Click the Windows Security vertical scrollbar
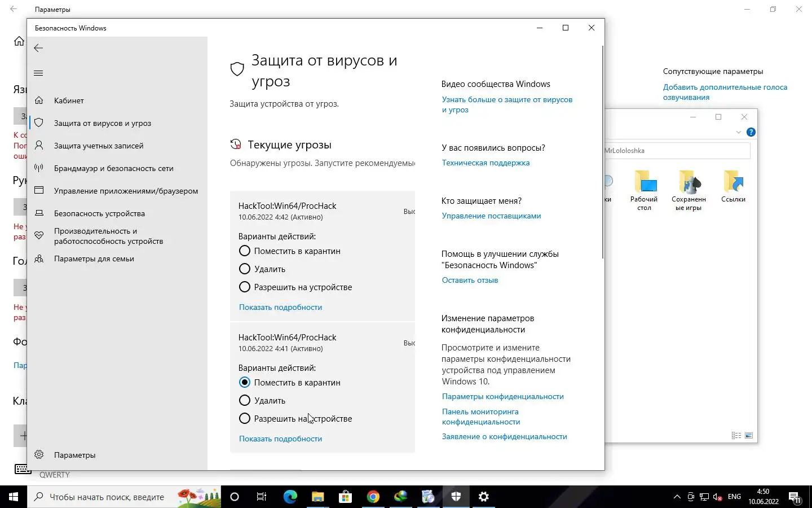Viewport: 812px width, 508px height. click(x=602, y=152)
